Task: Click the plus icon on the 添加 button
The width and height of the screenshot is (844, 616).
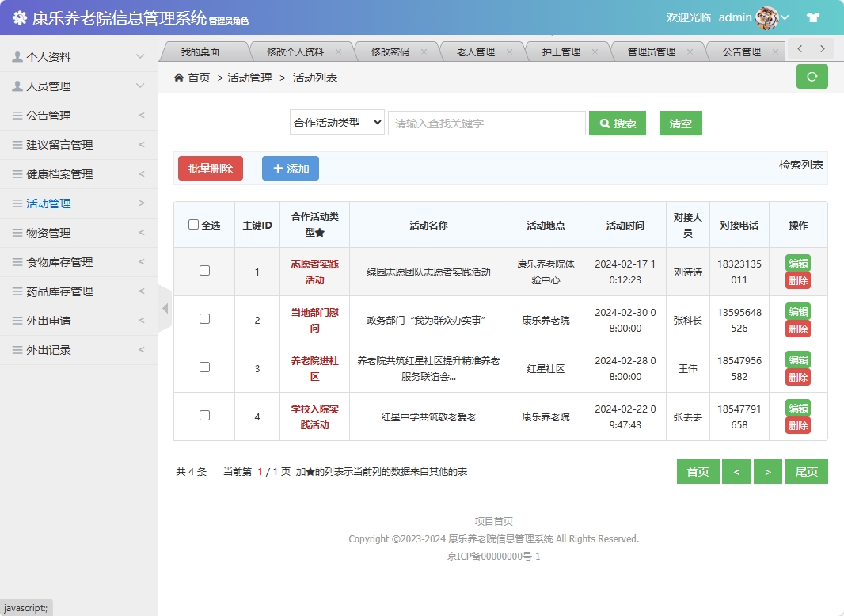Action: (279, 168)
